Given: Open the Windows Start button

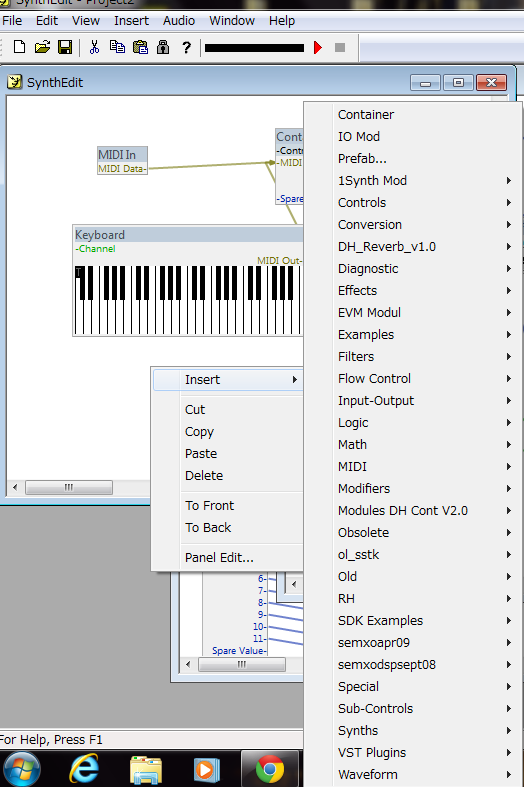Looking at the screenshot, I should coord(20,769).
